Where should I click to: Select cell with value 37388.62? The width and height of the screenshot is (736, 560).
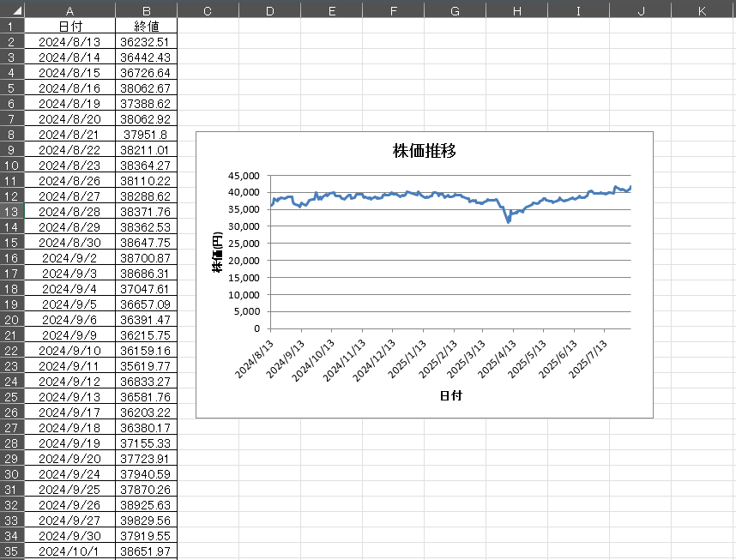pos(146,104)
